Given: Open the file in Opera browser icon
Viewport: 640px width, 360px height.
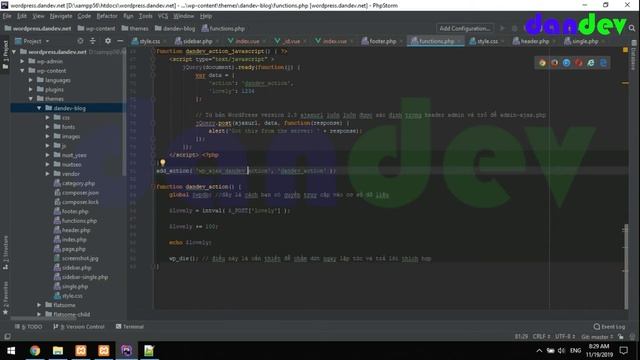Looking at the screenshot, I should click(578, 63).
